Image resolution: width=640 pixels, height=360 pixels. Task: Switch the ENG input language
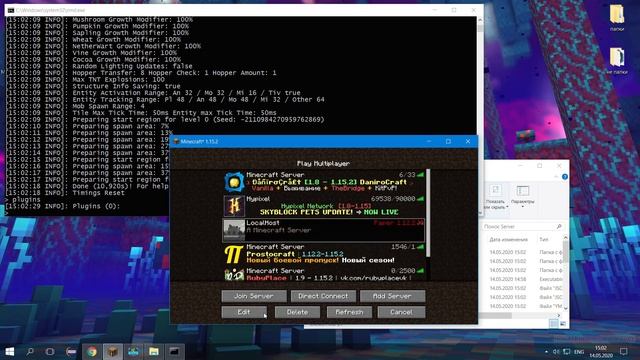(x=579, y=351)
